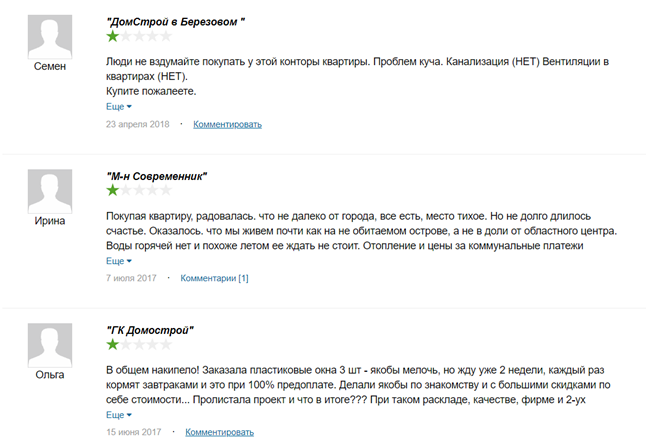The height and width of the screenshot is (447, 646).
Task: Click the username Семен
Action: [50, 66]
